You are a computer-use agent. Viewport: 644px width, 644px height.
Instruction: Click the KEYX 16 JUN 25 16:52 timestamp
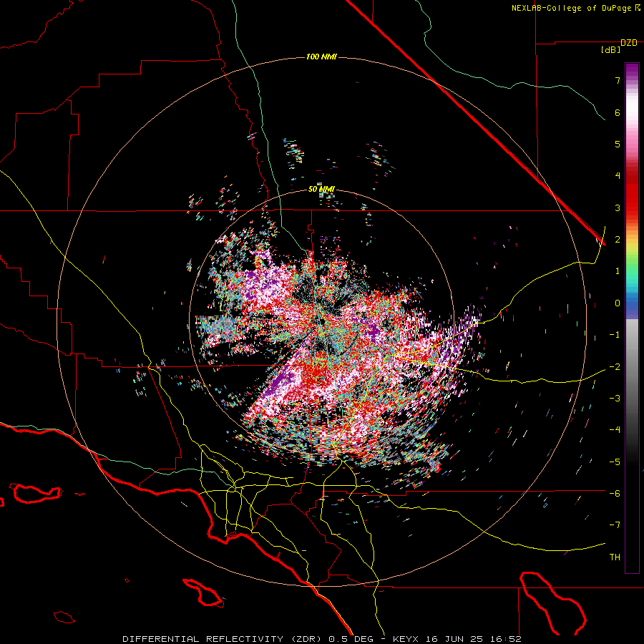coord(457,639)
